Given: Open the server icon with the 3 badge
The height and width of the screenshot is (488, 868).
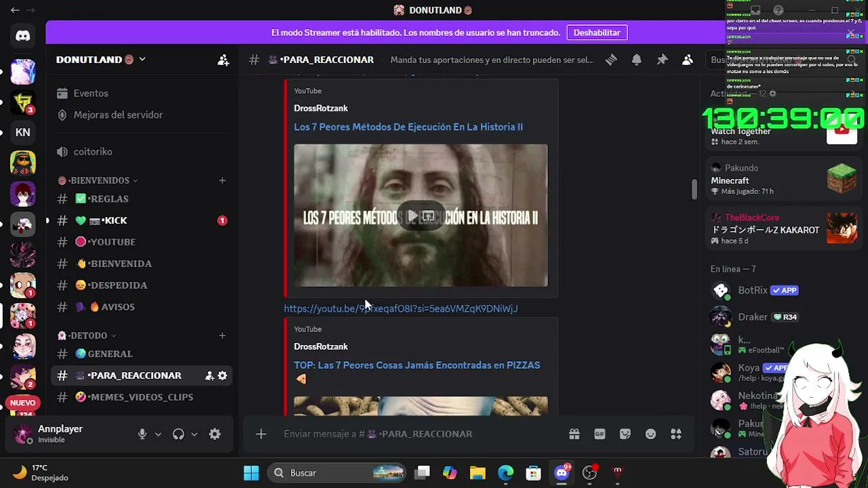Looking at the screenshot, I should coord(23,102).
